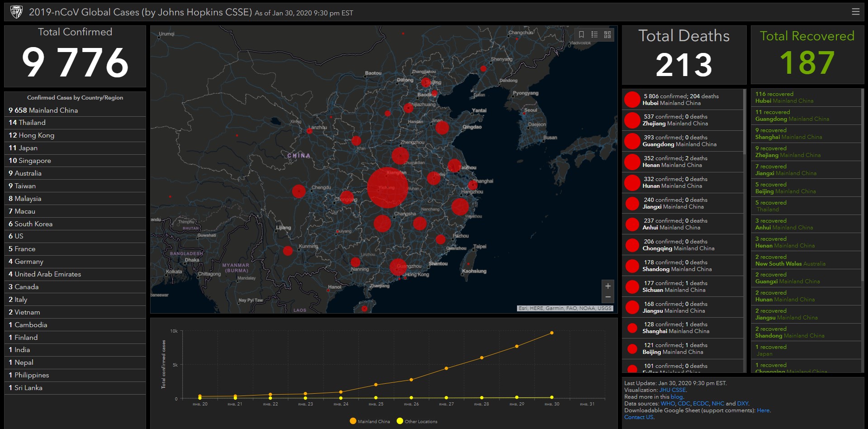The height and width of the screenshot is (429, 868).
Task: Open the basemap gallery grid
Action: pyautogui.click(x=607, y=34)
